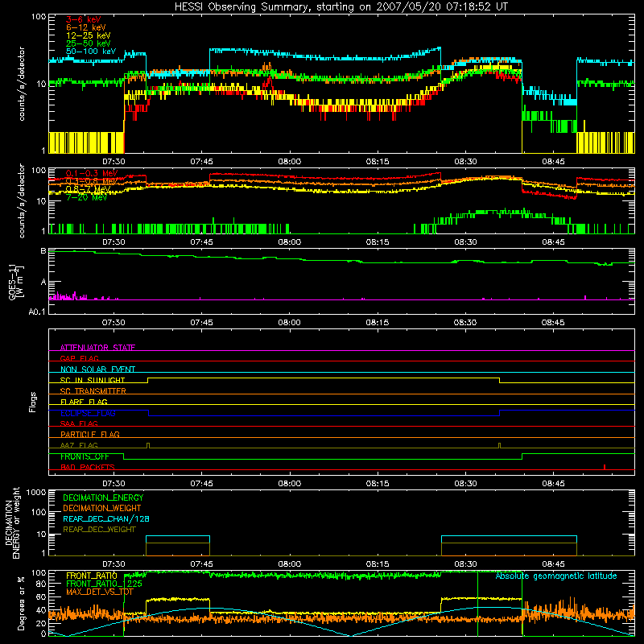Click the ECLIPSE_FLAG label
The image size is (644, 644).
click(x=88, y=413)
